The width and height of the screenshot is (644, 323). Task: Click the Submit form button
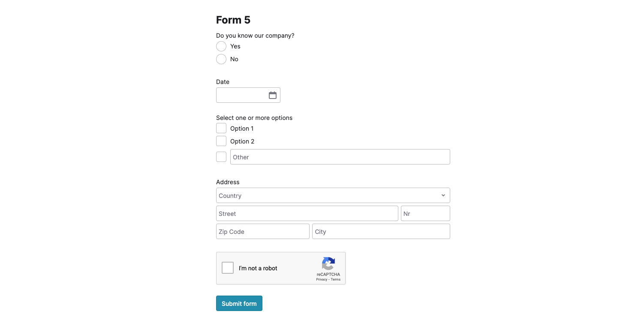click(239, 303)
